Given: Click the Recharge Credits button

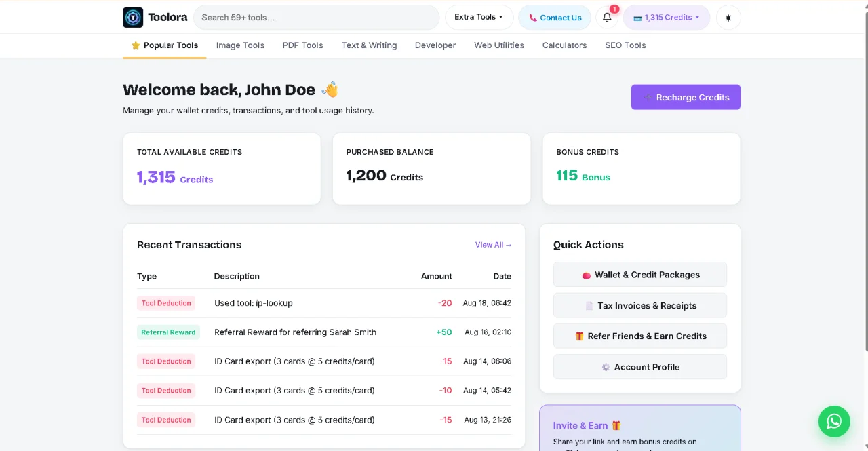Looking at the screenshot, I should 686,97.
